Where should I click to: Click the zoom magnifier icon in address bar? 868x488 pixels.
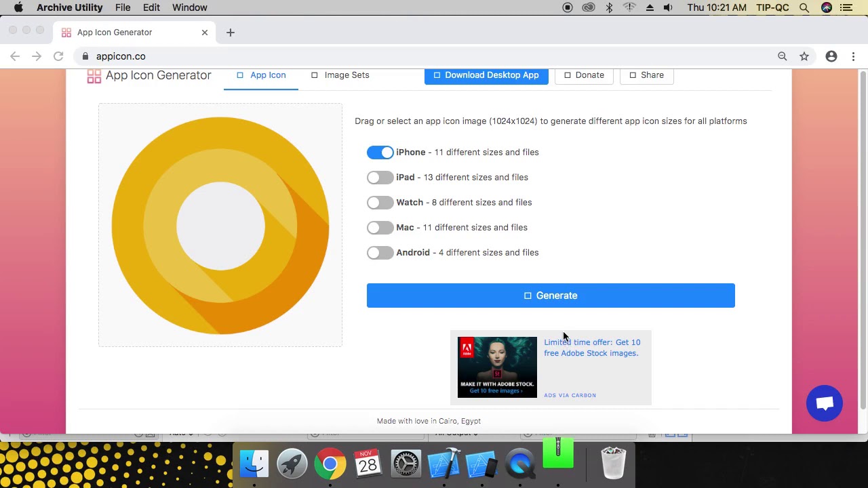click(x=783, y=56)
